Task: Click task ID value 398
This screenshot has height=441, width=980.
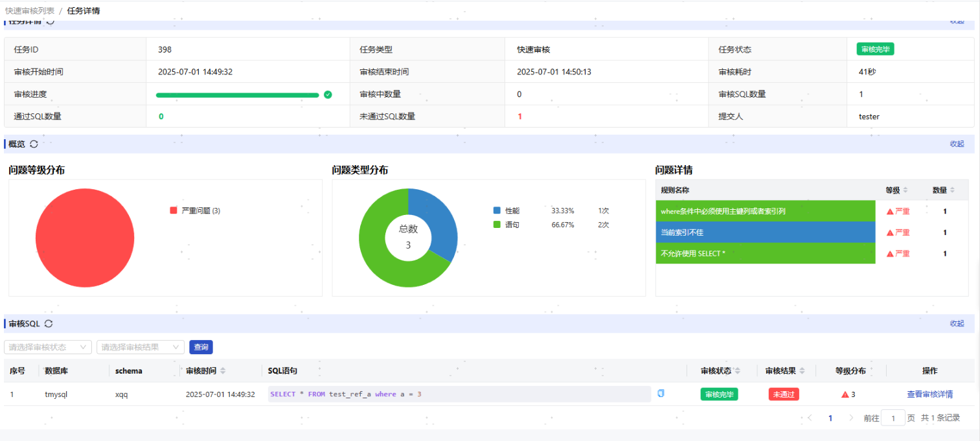Action: point(165,50)
